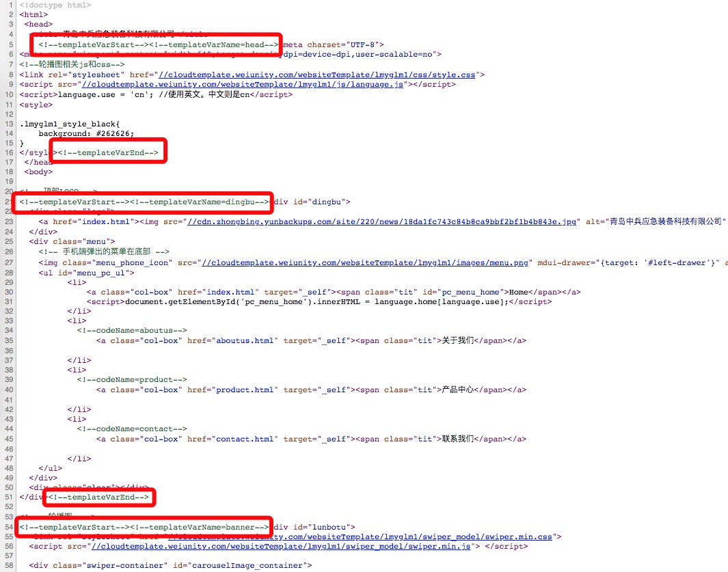
Task: Click the alt text 青岛中兵应急装备科技有限公司
Action: point(665,222)
